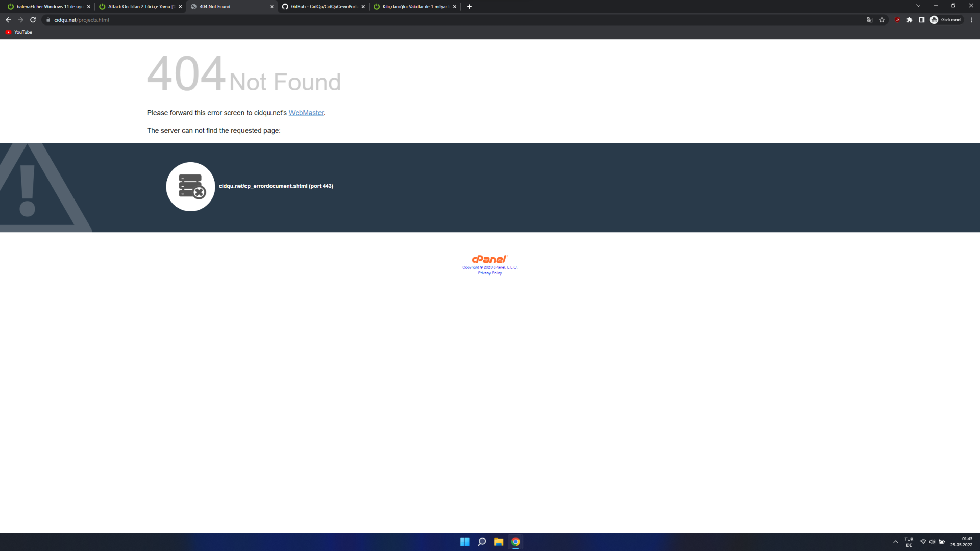Open the extensions puzzle icon
The height and width of the screenshot is (551, 980).
910,20
